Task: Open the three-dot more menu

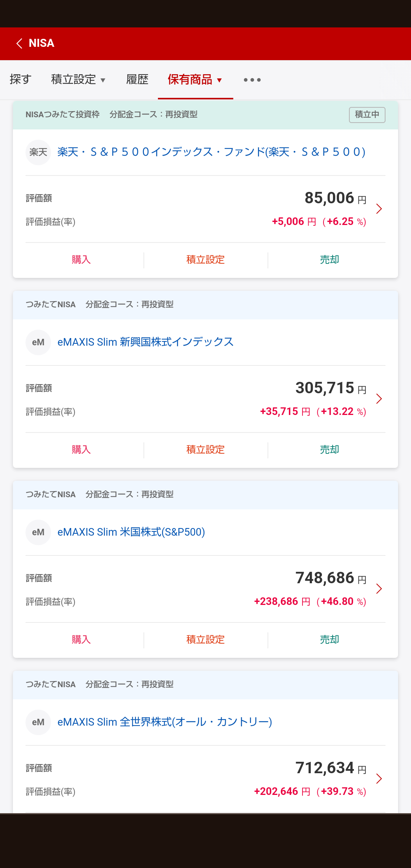Action: [252, 80]
